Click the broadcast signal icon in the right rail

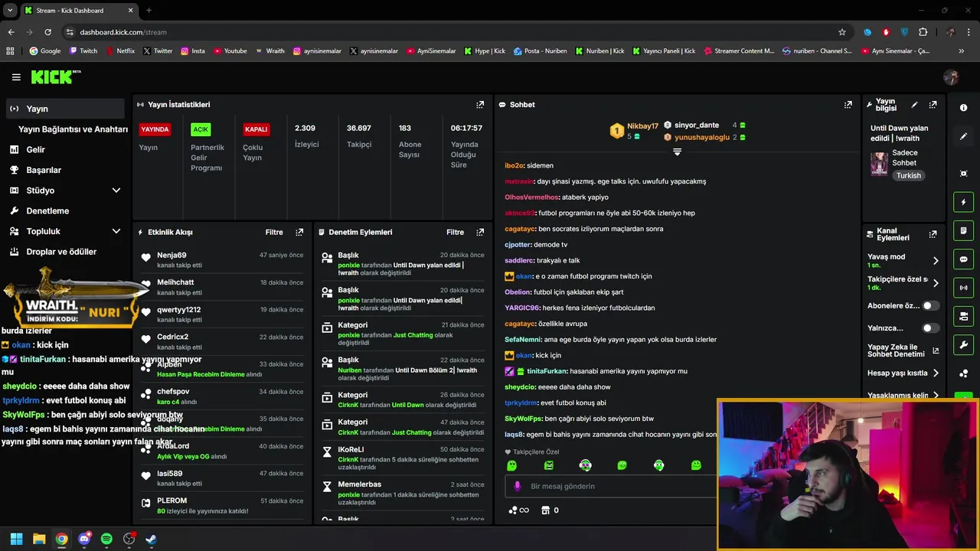click(x=963, y=288)
